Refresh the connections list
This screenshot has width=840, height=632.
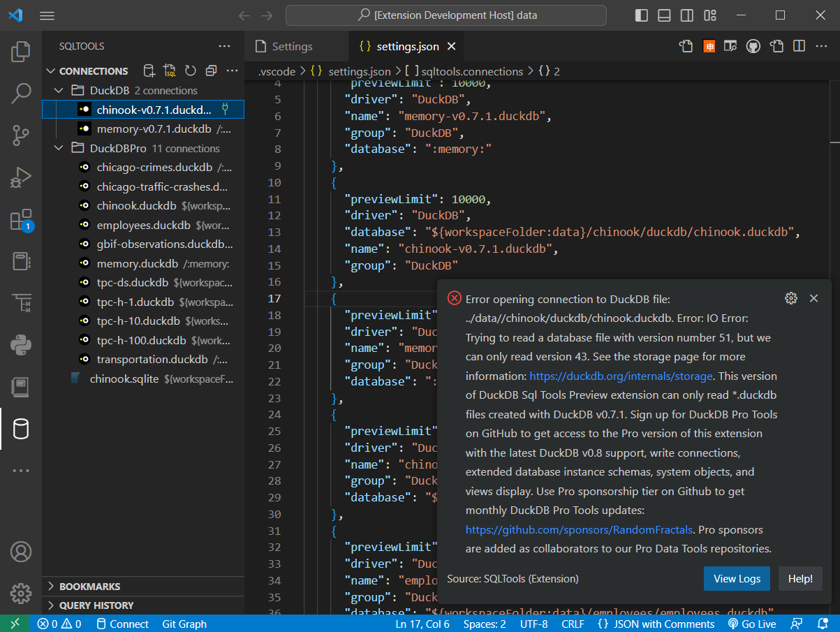[191, 71]
